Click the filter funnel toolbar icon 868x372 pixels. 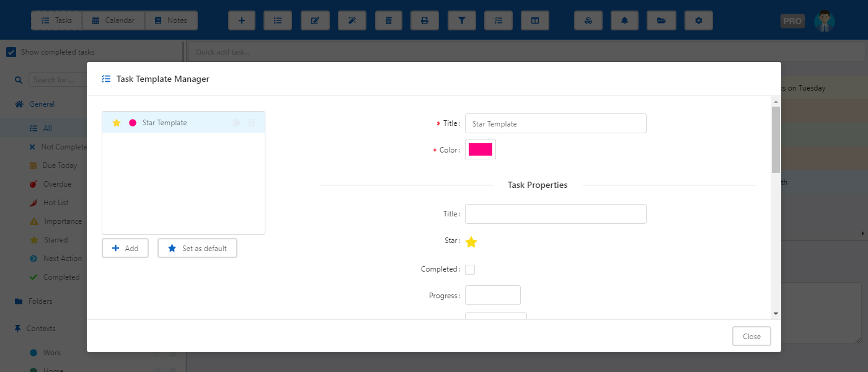pyautogui.click(x=462, y=20)
